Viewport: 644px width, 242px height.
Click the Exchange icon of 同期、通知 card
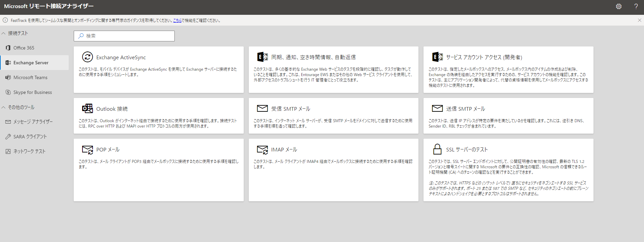point(262,57)
